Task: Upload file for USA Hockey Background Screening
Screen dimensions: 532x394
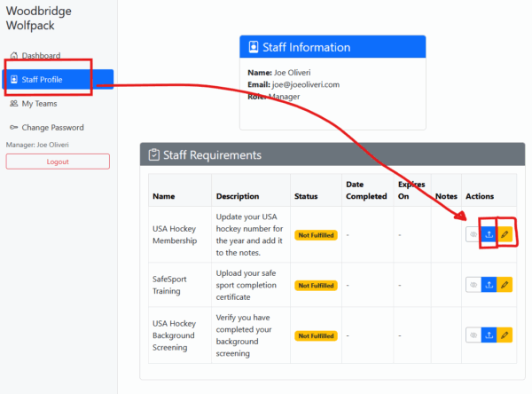Action: coord(489,335)
